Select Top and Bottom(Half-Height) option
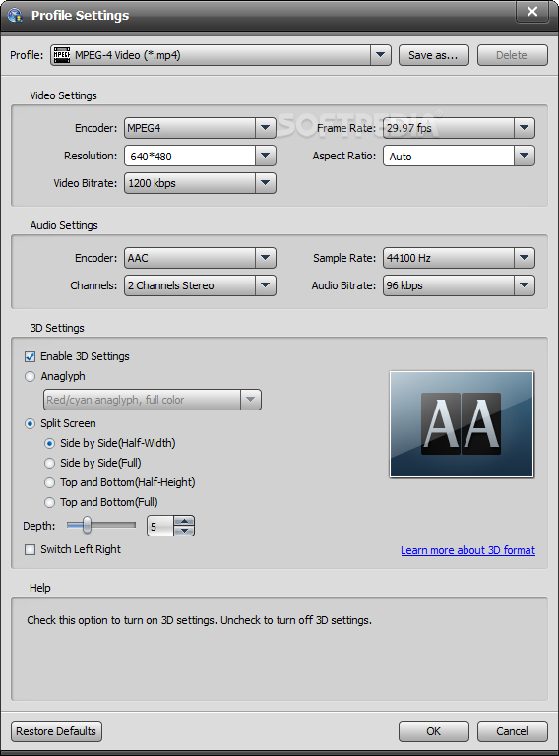 (x=49, y=482)
